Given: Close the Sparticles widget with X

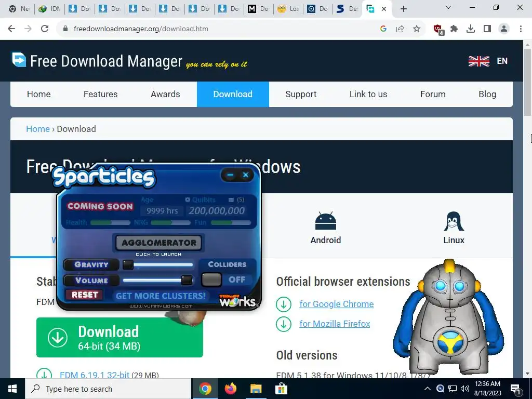Looking at the screenshot, I should [x=246, y=175].
